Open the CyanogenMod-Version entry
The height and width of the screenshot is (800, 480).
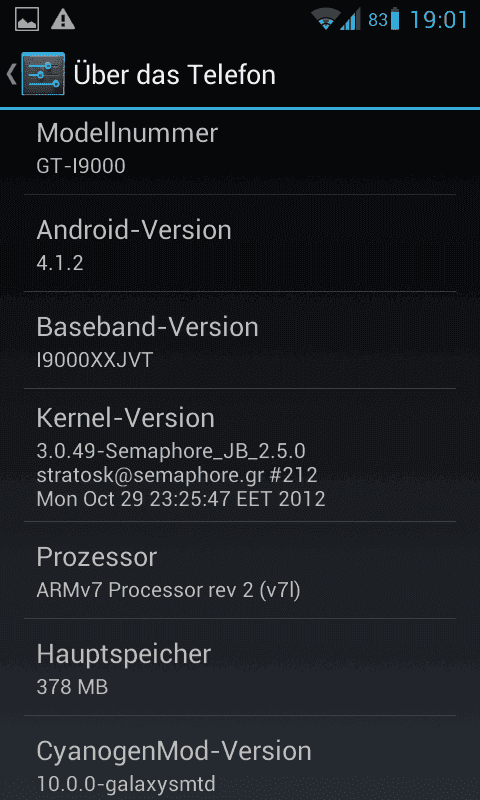pos(240,758)
